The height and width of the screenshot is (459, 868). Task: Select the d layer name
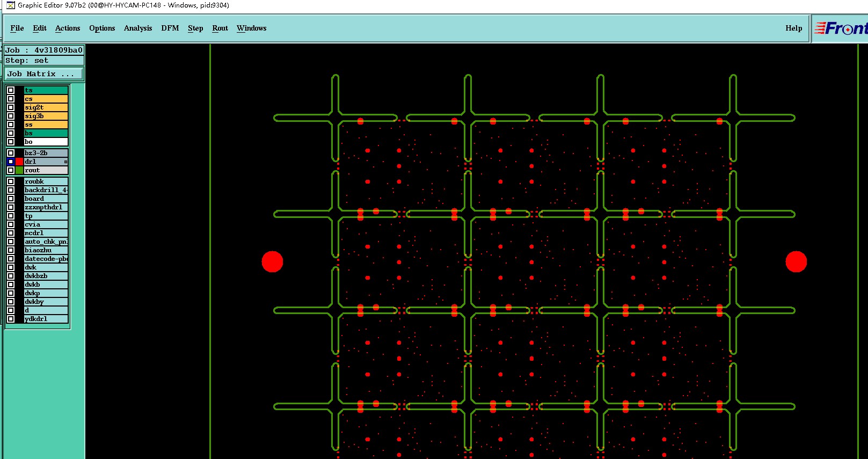[46, 310]
